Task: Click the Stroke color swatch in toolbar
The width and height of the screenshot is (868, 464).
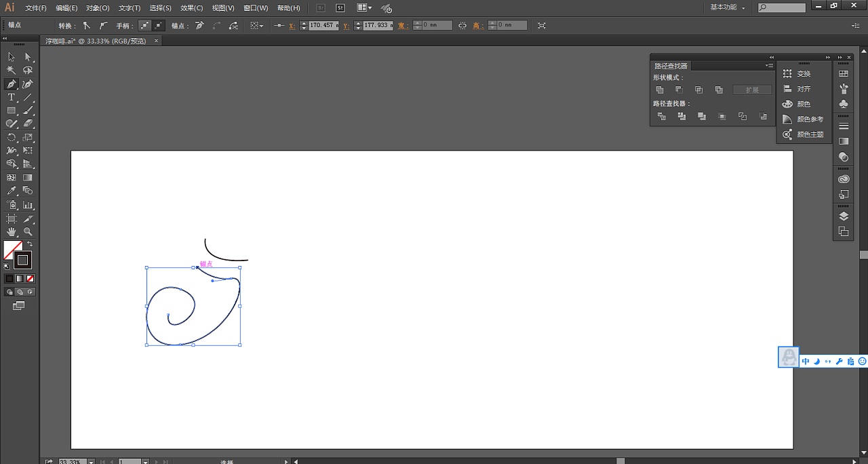Action: click(22, 260)
